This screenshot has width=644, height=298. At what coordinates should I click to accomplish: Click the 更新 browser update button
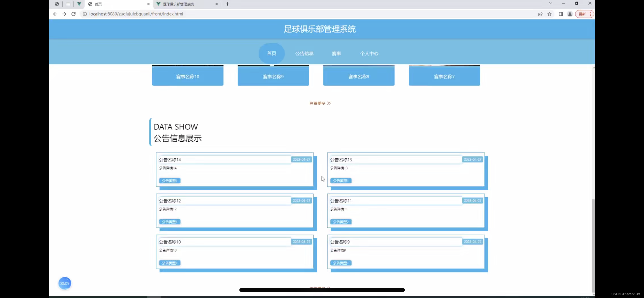point(584,14)
